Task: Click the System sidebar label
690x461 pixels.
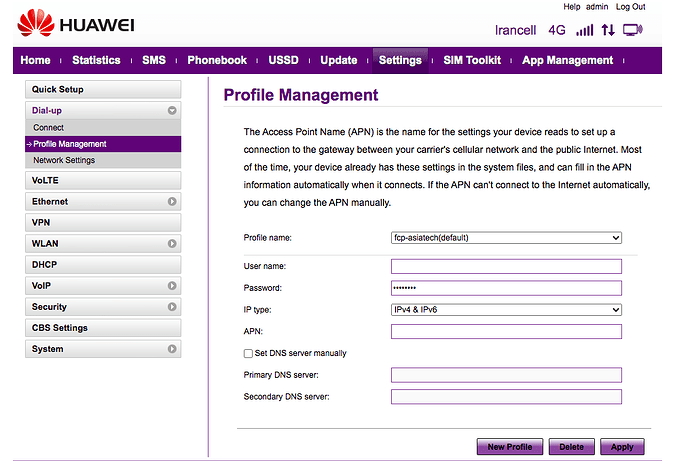Action: [48, 349]
